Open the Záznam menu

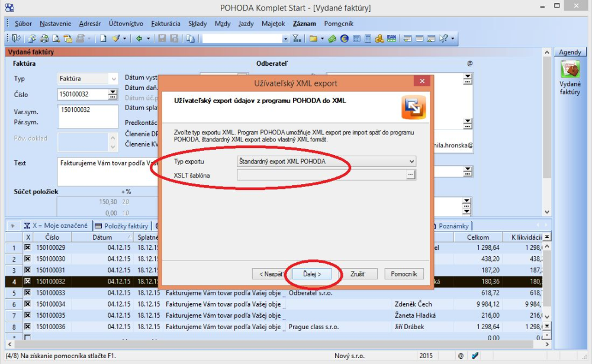click(x=304, y=24)
